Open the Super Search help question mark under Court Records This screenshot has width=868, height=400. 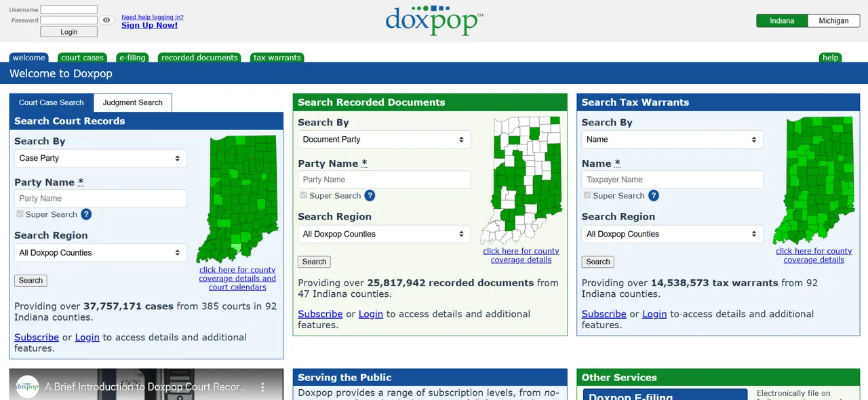[x=85, y=214]
